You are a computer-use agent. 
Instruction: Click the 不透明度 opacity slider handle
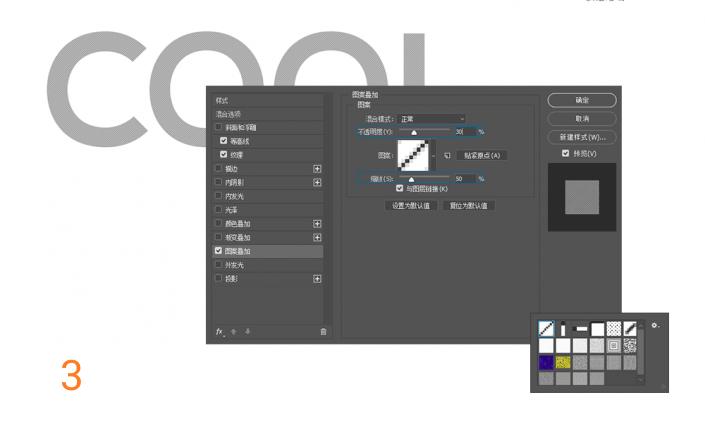pos(414,133)
